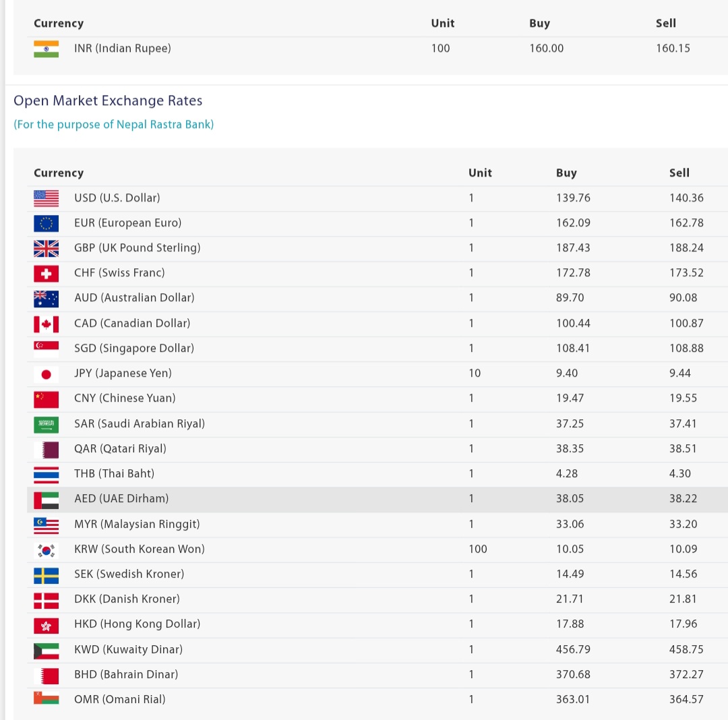Click the South Korean flag icon

46,549
